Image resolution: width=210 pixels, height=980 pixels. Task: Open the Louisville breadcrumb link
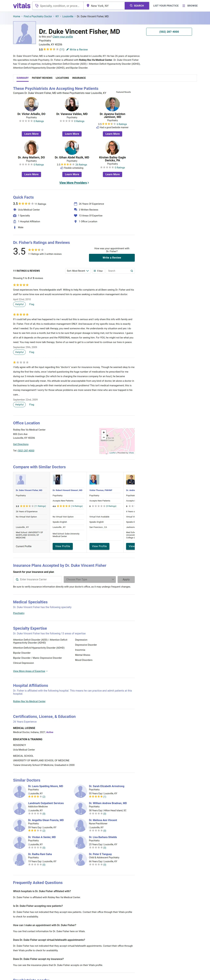(68, 16)
